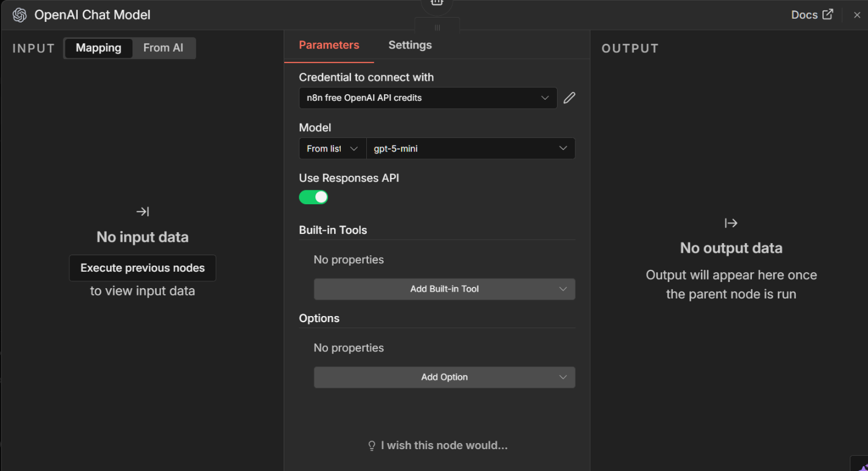Disable the Use Responses API toggle

[313, 197]
